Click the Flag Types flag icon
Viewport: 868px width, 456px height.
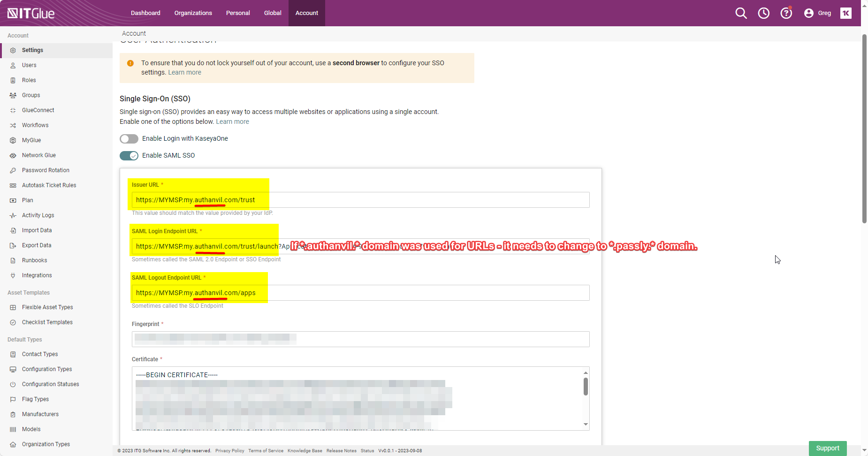tap(13, 399)
